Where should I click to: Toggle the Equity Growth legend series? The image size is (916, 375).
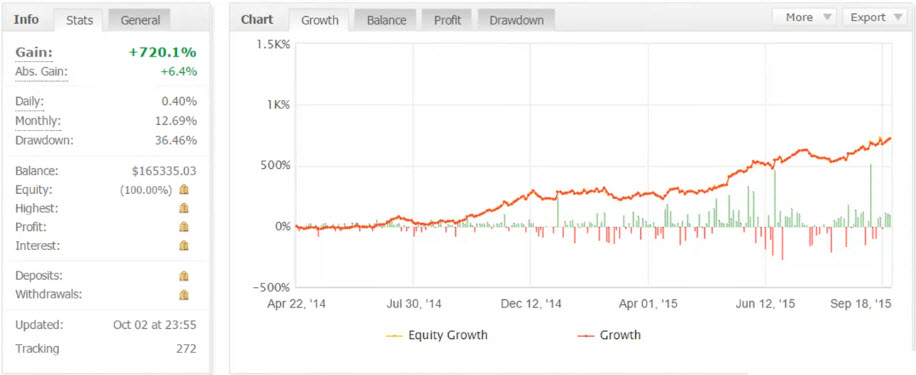tap(437, 335)
